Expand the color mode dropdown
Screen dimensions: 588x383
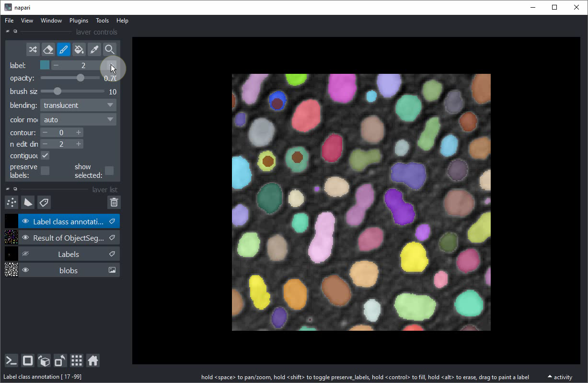pos(78,119)
